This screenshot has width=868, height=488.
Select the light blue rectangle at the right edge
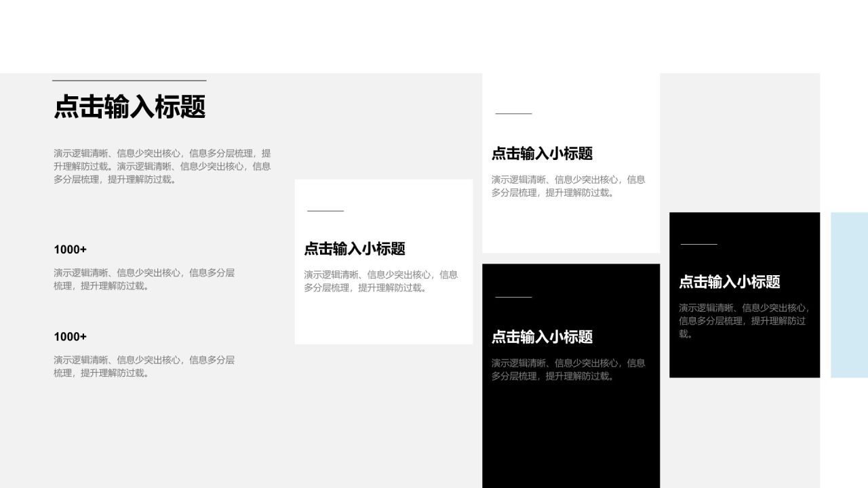click(849, 295)
